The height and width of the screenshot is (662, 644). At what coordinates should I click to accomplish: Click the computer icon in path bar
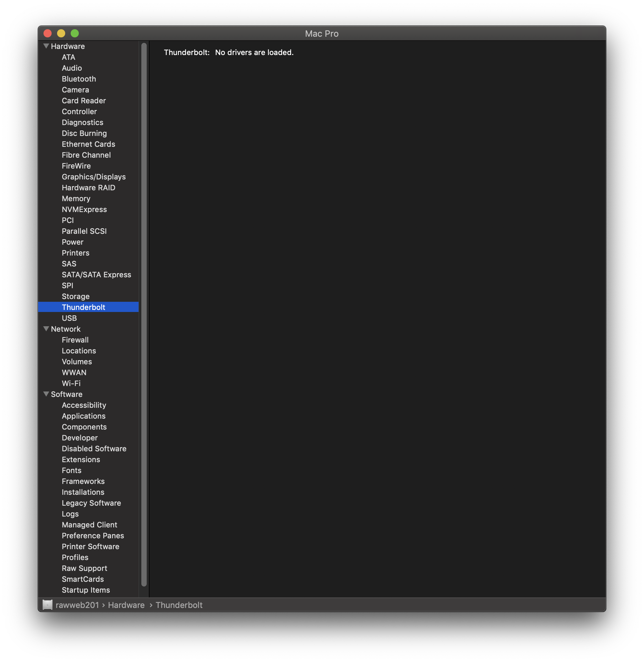click(47, 605)
